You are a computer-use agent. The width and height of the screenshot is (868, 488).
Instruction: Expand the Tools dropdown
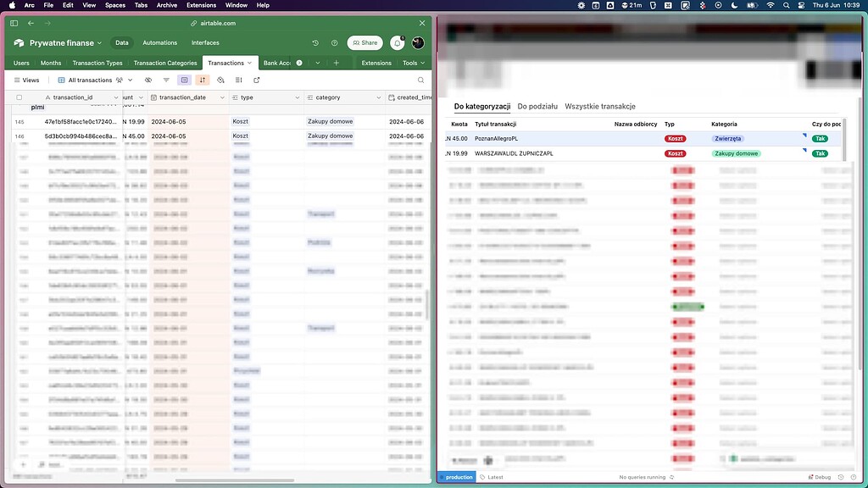pos(413,63)
